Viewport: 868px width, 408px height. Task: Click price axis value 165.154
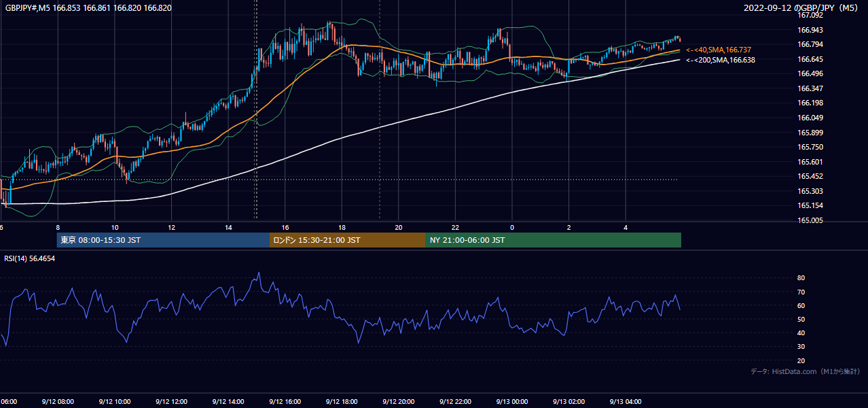click(x=810, y=205)
